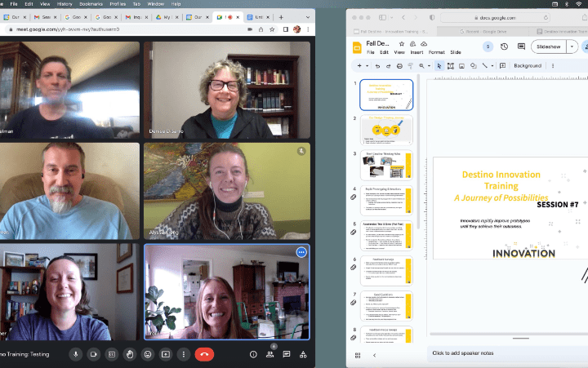Reload the Safari page

pyautogui.click(x=546, y=18)
